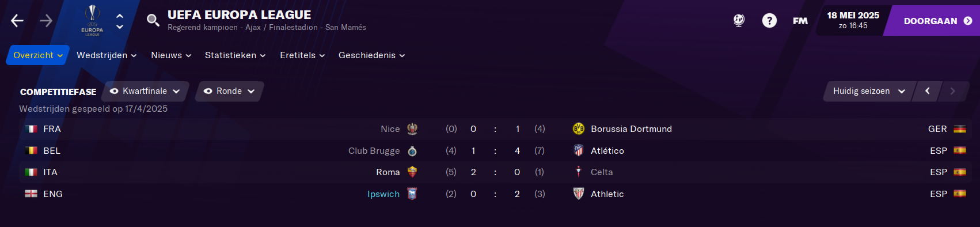
Task: Click the Roma club badge
Action: coord(412,172)
